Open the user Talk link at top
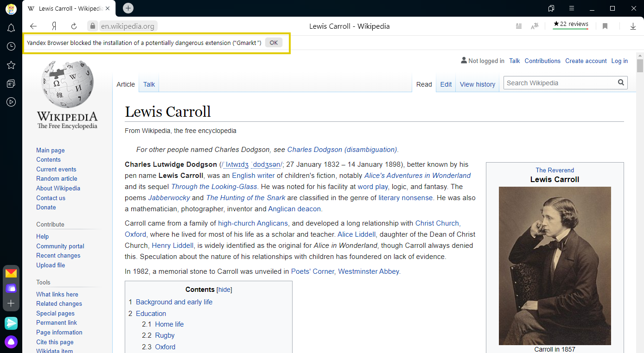 point(515,61)
